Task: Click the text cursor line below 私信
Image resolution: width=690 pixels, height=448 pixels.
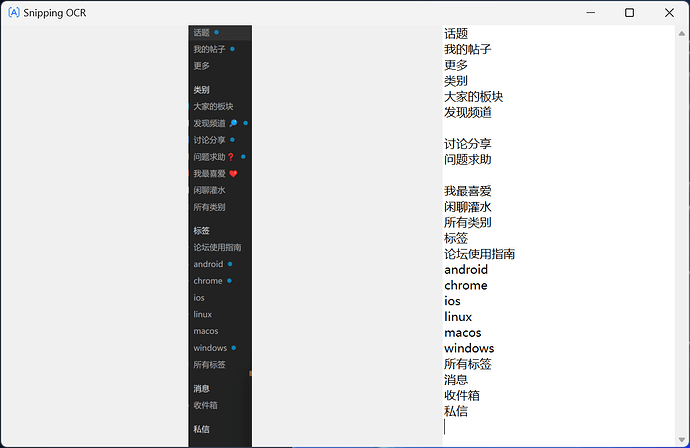Action: coord(444,427)
